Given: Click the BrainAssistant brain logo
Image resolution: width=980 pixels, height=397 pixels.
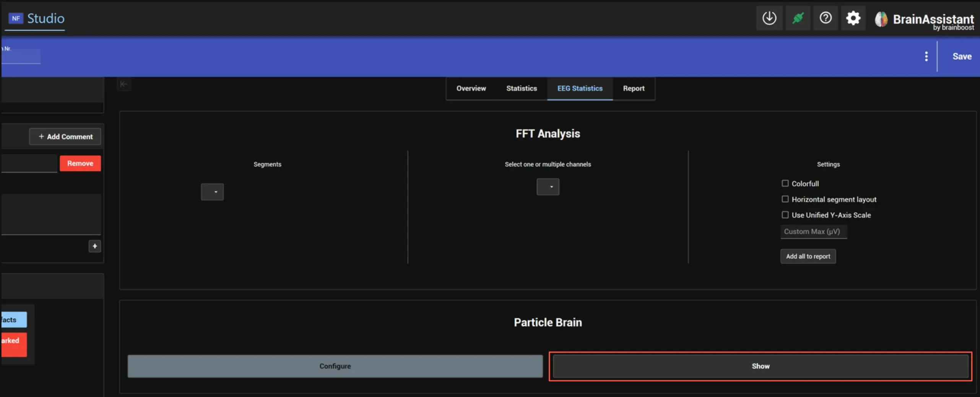Looking at the screenshot, I should [x=881, y=19].
